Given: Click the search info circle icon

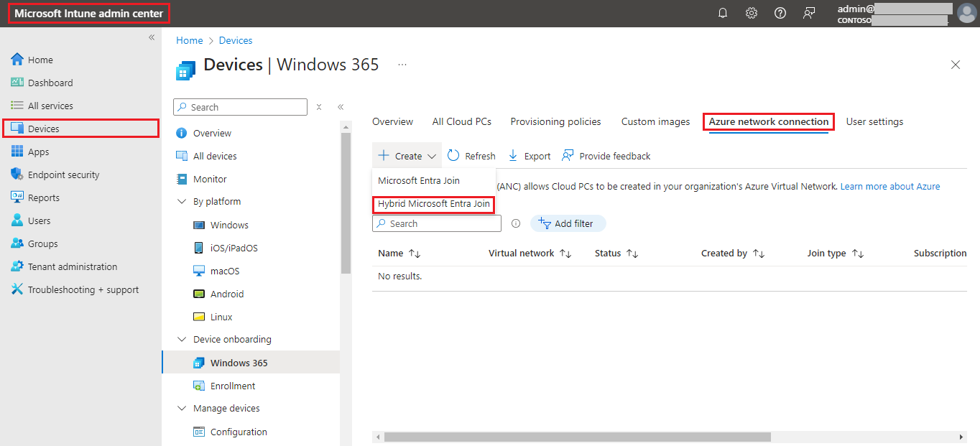Looking at the screenshot, I should pos(515,223).
